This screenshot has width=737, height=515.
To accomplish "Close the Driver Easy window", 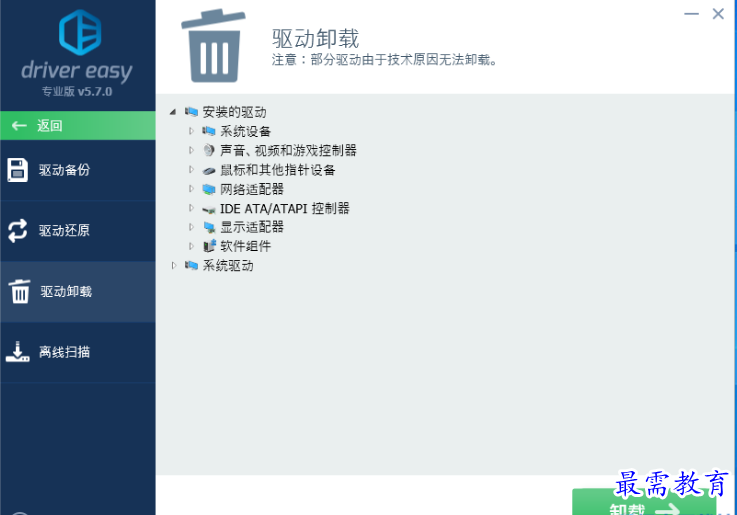I will [x=718, y=14].
